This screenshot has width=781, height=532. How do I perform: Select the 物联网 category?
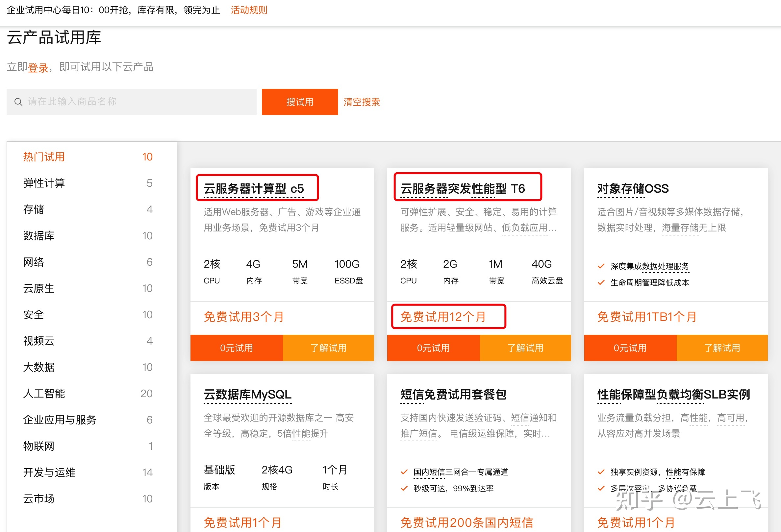(88, 446)
